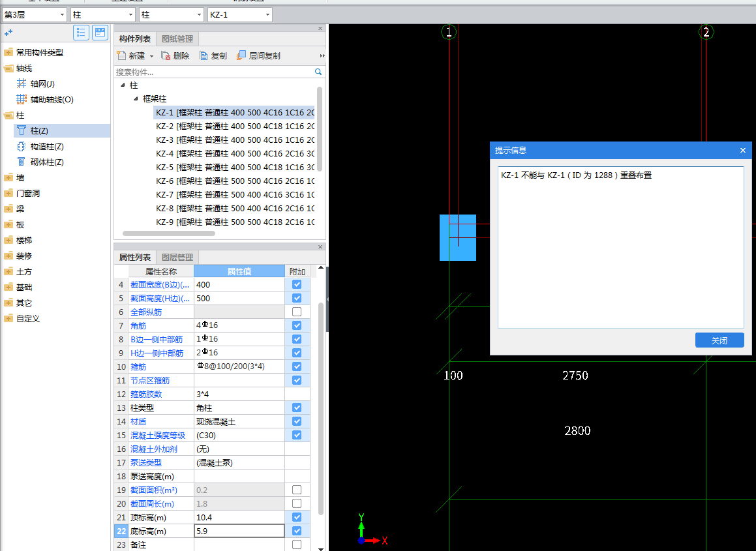This screenshot has width=756, height=551.
Task: Click the 删除 delete icon
Action: [x=166, y=55]
